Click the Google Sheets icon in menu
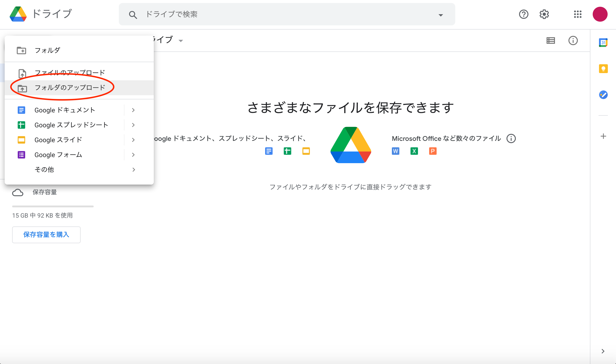This screenshot has width=616, height=364. 21,125
